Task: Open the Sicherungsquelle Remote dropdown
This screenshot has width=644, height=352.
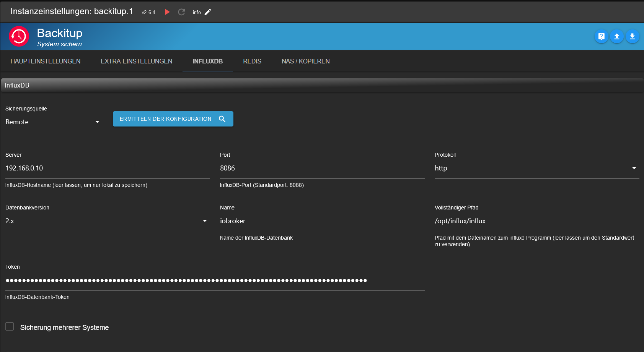Action: [x=54, y=122]
